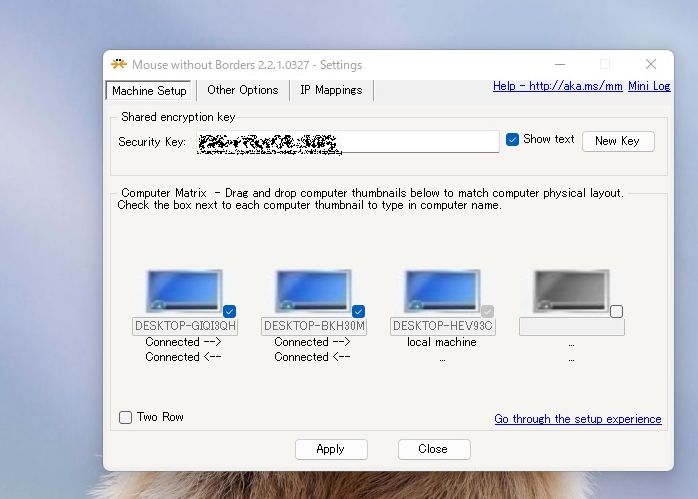Click 'Connected -->' under DESKTOP-BKH30M
This screenshot has width=698, height=499.
click(312, 342)
